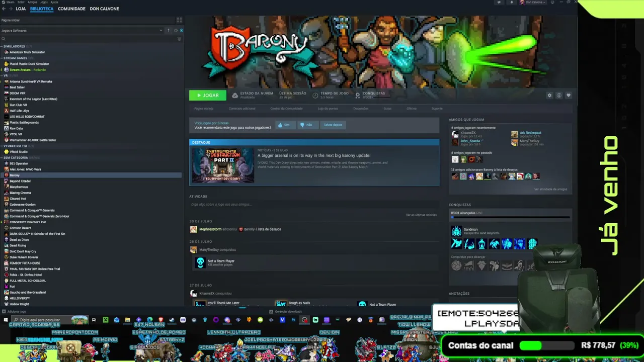Open the Don Calvone account dropdown
Screen dimensions: 644x362
click(x=532, y=2)
